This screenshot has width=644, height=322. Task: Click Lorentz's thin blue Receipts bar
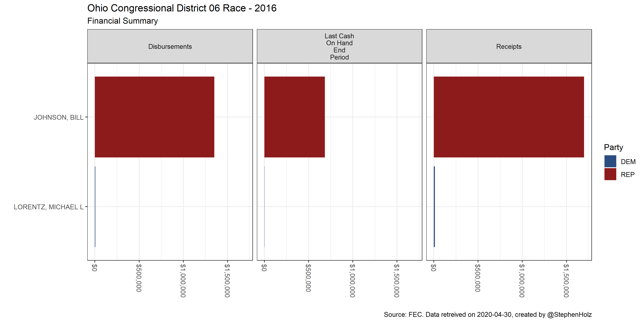pyautogui.click(x=434, y=206)
